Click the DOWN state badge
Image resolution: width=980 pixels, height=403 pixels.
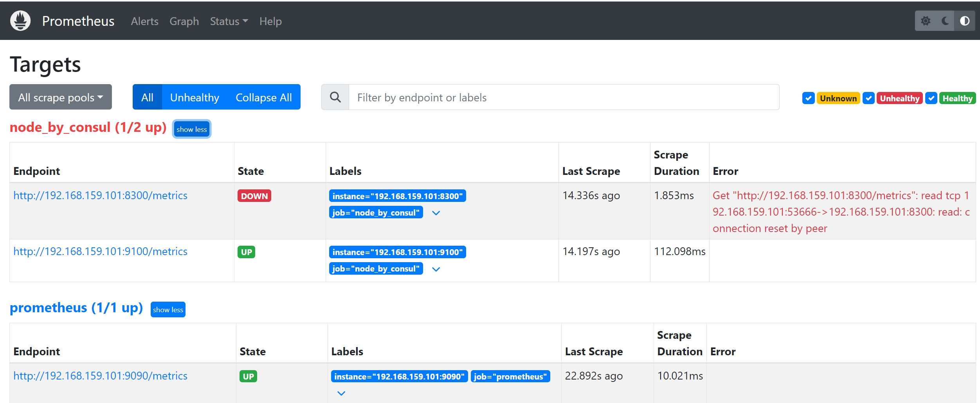(x=254, y=196)
